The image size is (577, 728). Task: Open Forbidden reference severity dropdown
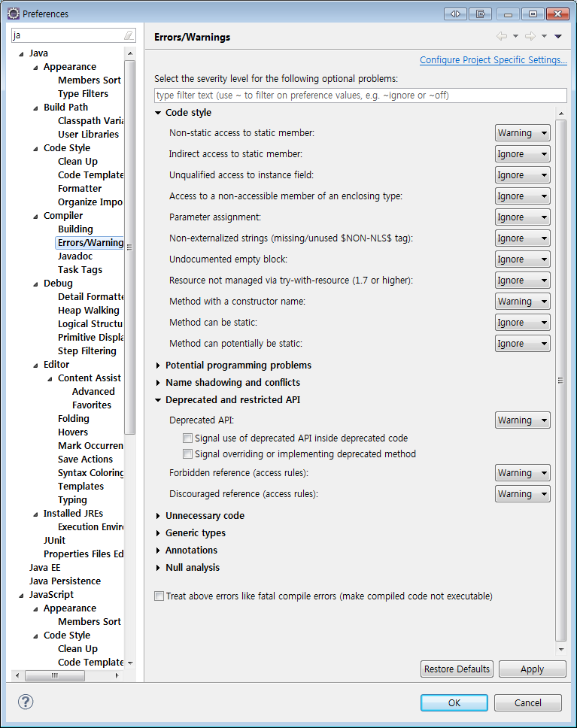(x=523, y=472)
